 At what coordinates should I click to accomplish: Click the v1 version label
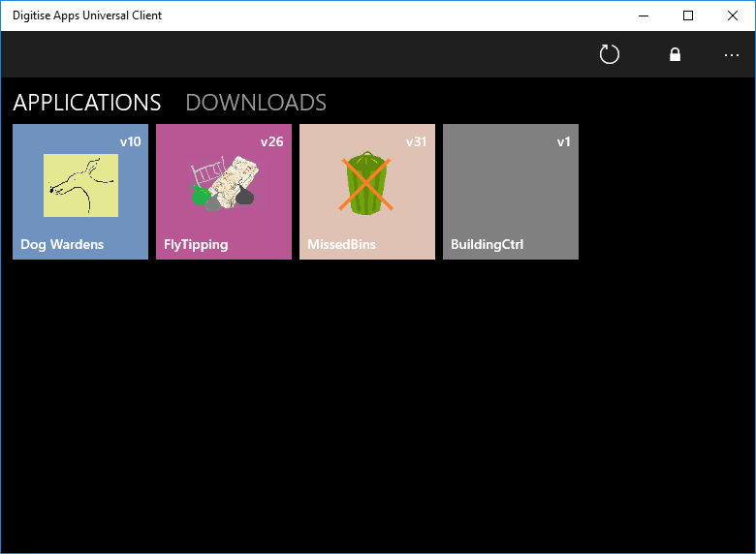click(x=564, y=141)
